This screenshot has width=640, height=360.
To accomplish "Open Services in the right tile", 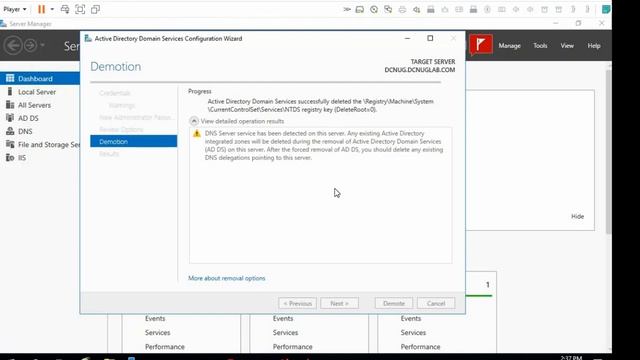I will point(413,333).
